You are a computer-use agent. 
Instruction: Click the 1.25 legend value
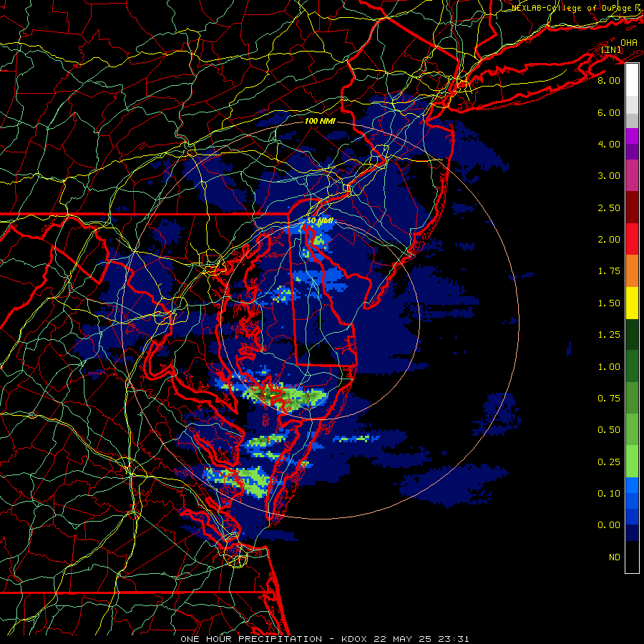point(609,335)
